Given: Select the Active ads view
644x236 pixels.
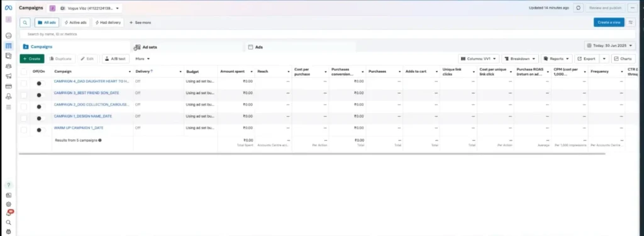Looking at the screenshot, I should 75,23.
